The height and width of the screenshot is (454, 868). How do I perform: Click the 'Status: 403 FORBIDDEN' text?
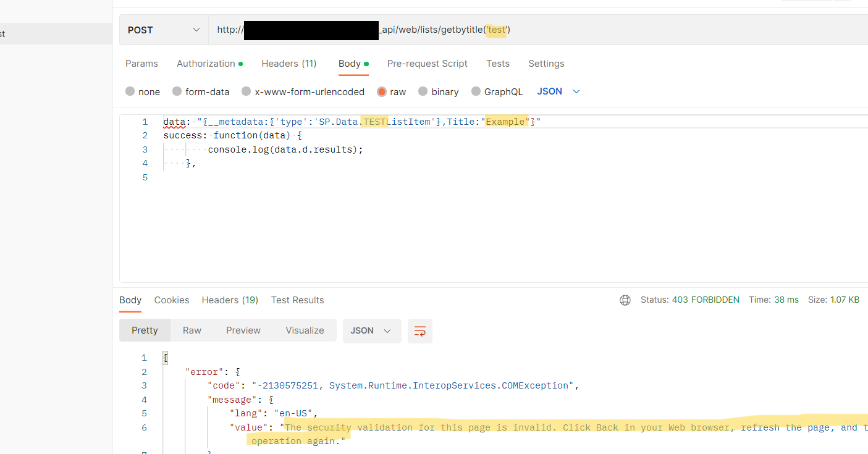point(690,300)
